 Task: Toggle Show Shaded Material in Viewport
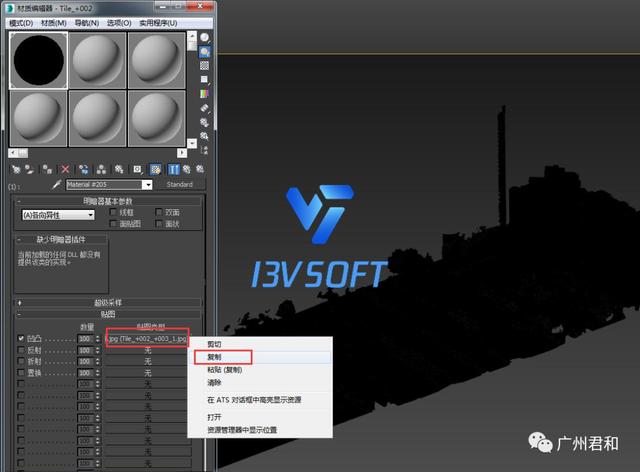(x=156, y=169)
